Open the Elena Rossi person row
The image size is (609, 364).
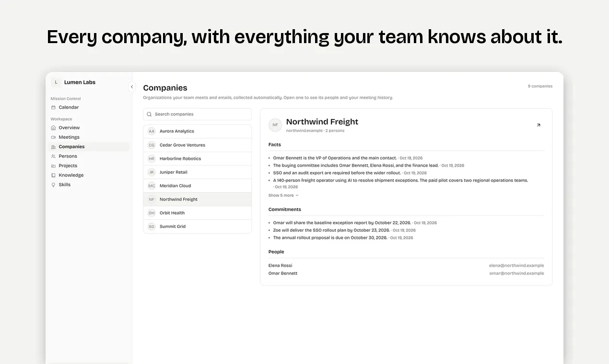click(x=406, y=265)
